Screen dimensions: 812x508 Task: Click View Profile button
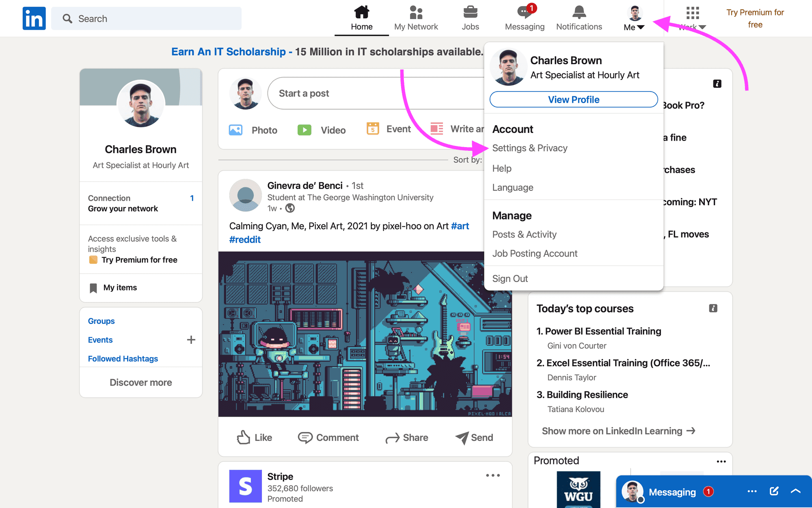pos(574,100)
